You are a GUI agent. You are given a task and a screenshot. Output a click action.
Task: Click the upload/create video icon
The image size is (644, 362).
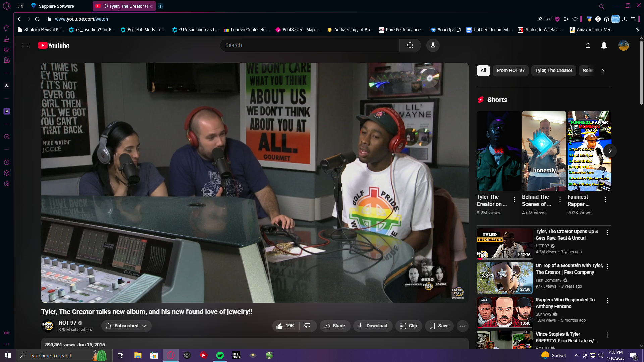coord(588,45)
